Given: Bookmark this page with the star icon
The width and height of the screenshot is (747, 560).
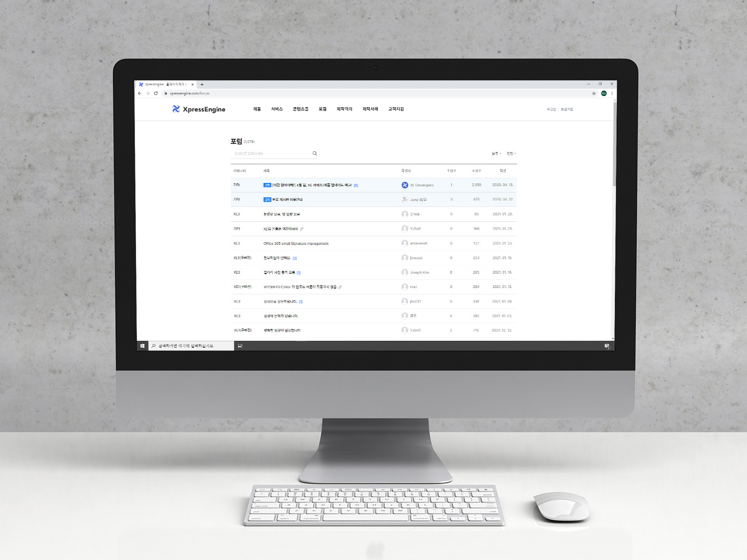Looking at the screenshot, I should point(593,93).
